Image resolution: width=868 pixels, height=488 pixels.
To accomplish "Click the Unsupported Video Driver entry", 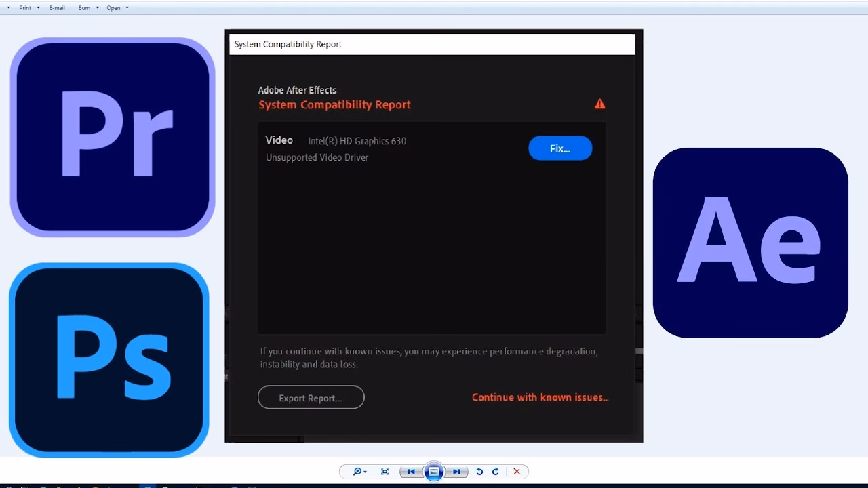I will coord(317,157).
